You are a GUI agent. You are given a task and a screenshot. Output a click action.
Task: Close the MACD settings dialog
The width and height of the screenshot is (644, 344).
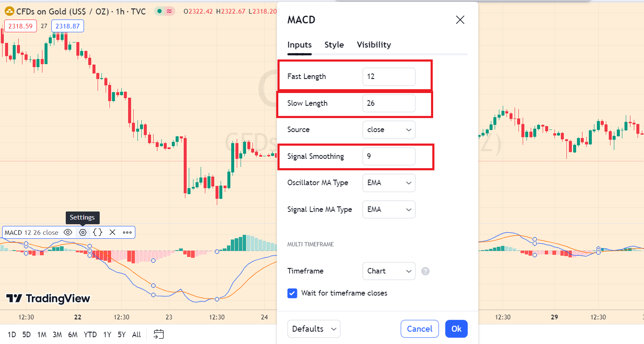tap(460, 20)
